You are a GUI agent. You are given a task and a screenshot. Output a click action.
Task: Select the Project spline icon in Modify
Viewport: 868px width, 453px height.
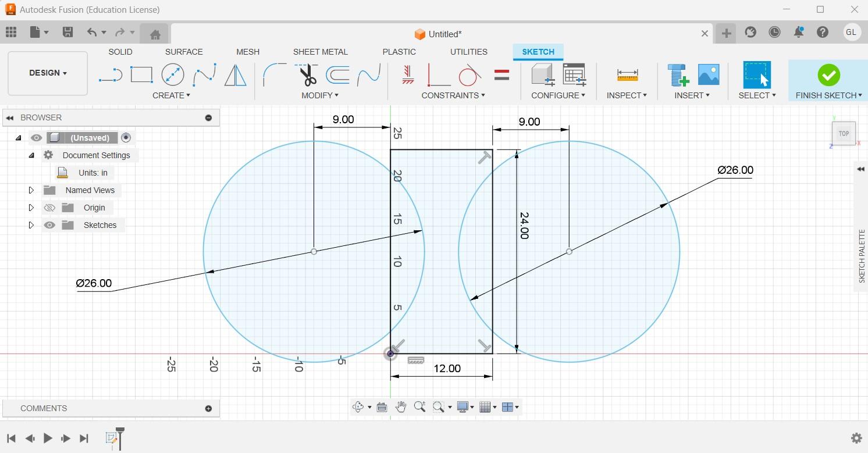pos(369,75)
